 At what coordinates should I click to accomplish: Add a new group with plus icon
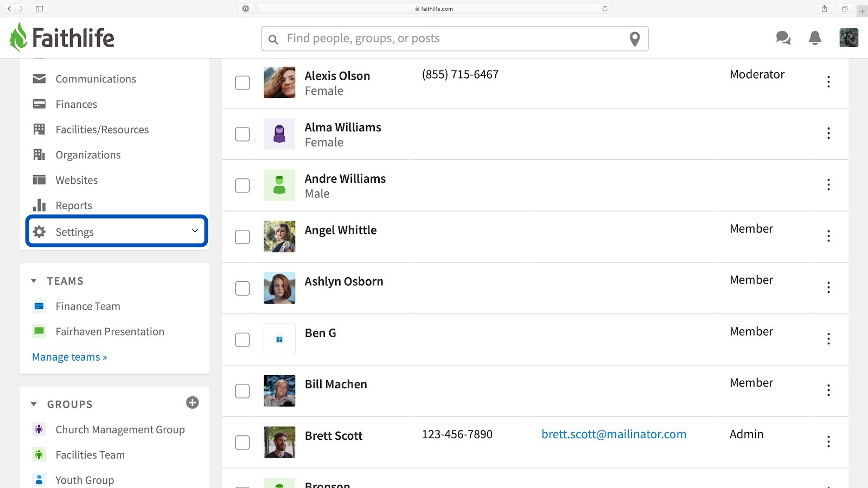[193, 402]
